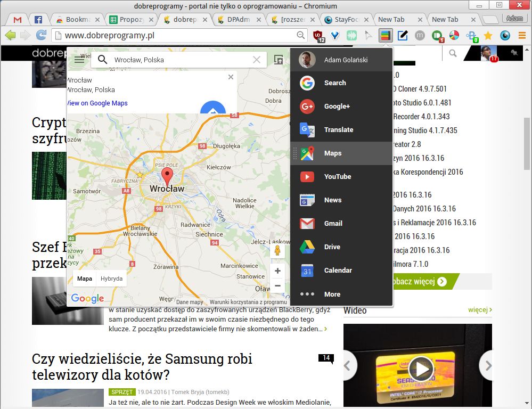Open News in the Google menu
This screenshot has height=409, width=532.
pyautogui.click(x=341, y=200)
